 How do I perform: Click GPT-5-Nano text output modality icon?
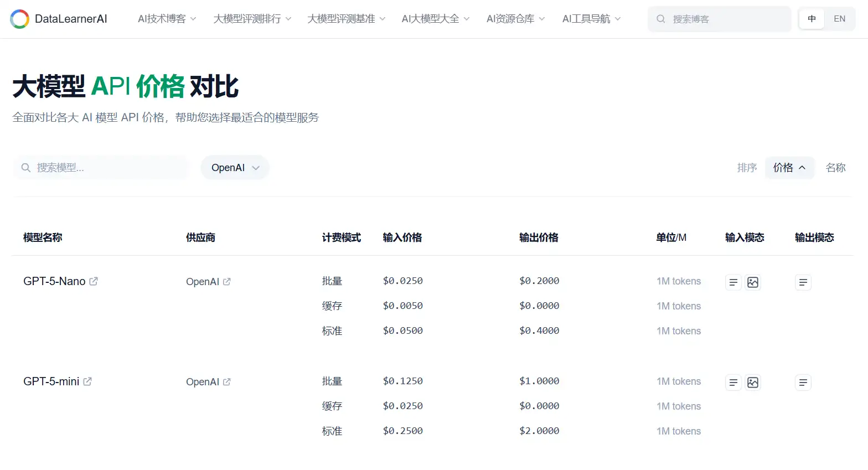click(803, 282)
